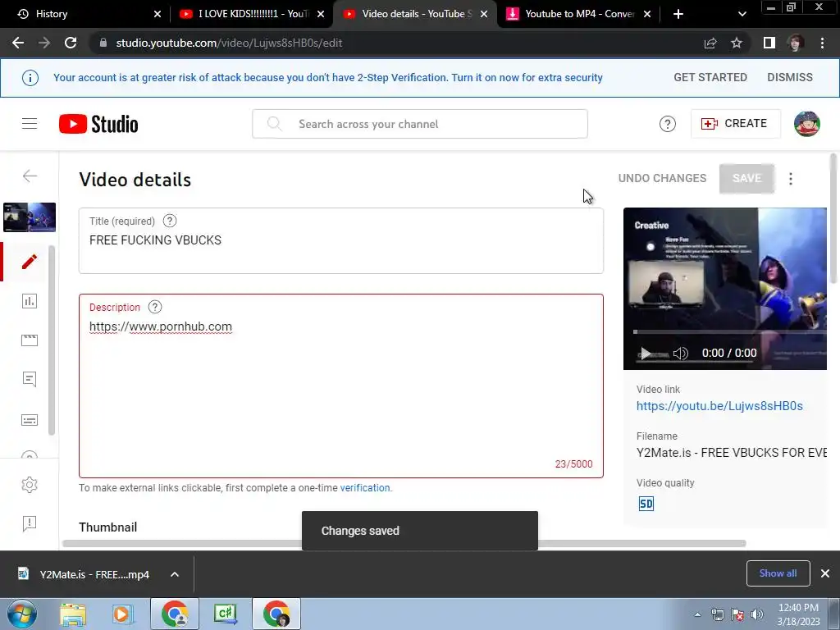
Task: Click the Description help question mark
Action: coord(155,307)
